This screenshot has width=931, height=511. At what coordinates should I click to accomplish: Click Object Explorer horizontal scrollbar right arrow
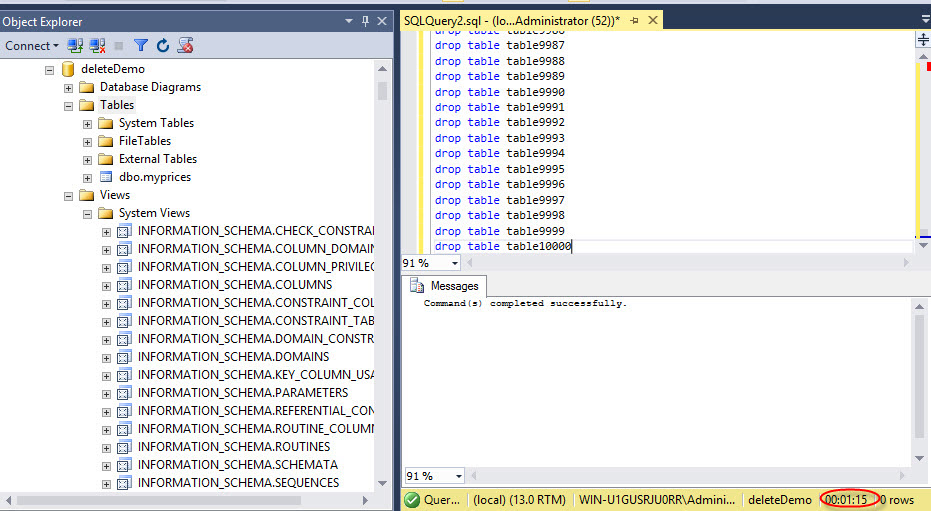tap(365, 500)
